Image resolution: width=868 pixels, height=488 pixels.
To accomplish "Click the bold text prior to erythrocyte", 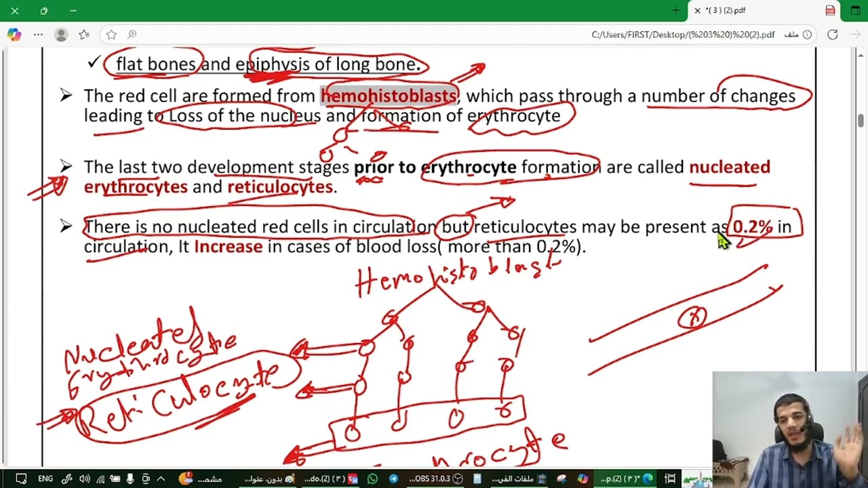I will point(435,167).
